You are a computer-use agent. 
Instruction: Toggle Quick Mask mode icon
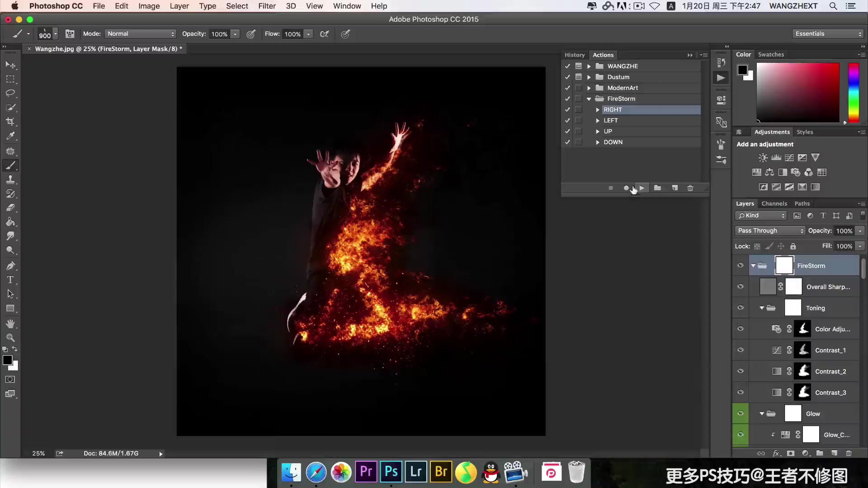click(x=10, y=380)
